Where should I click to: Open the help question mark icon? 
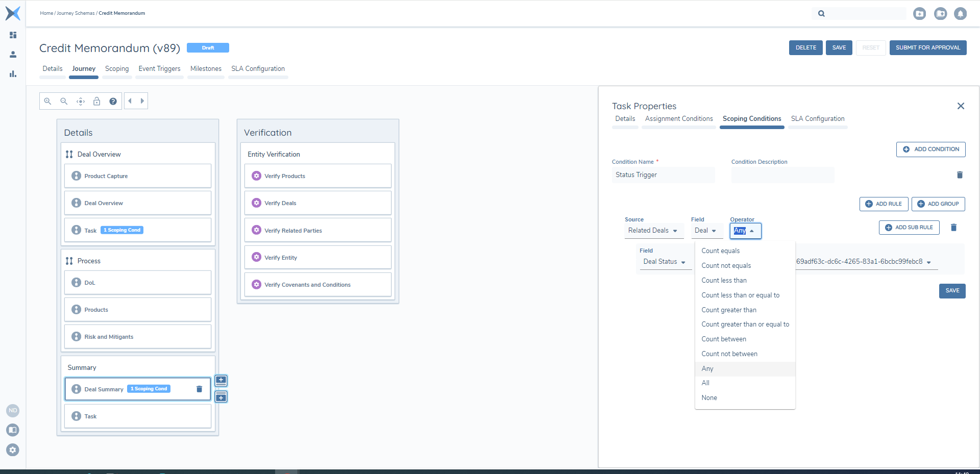coord(113,101)
